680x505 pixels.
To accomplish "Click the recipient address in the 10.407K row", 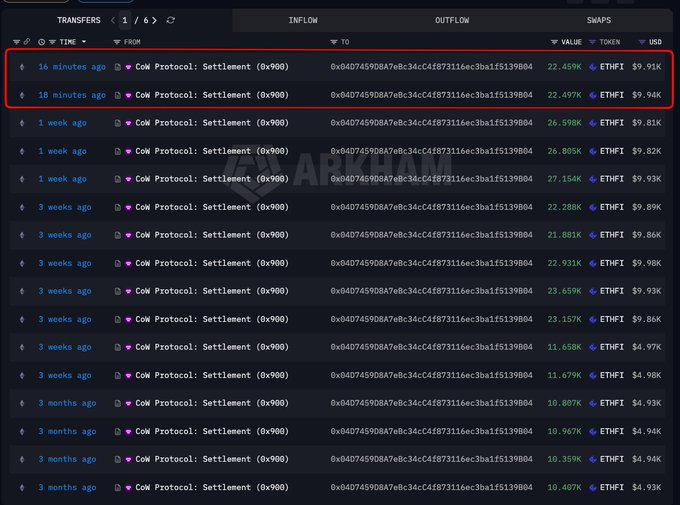I will (x=431, y=488).
